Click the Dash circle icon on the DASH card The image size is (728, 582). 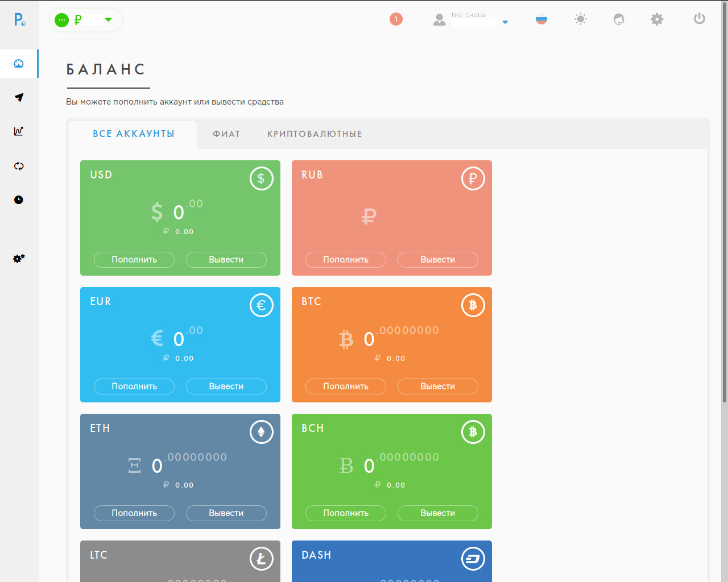click(473, 559)
